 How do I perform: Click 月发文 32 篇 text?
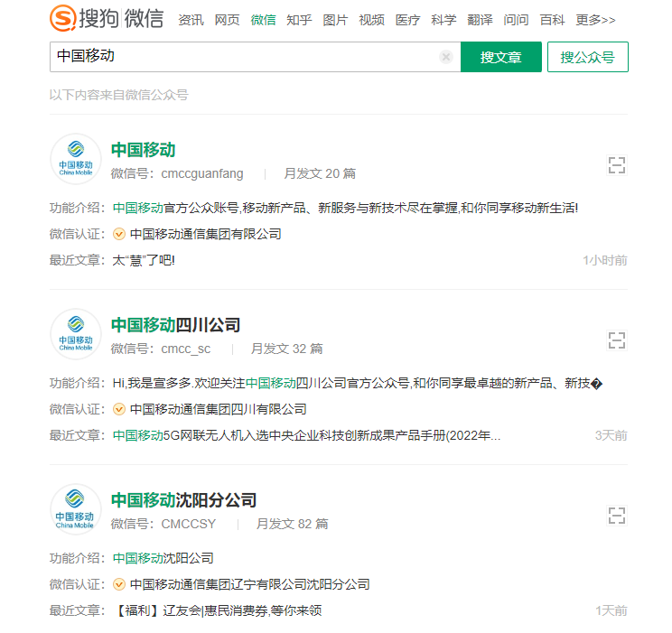[x=286, y=349]
